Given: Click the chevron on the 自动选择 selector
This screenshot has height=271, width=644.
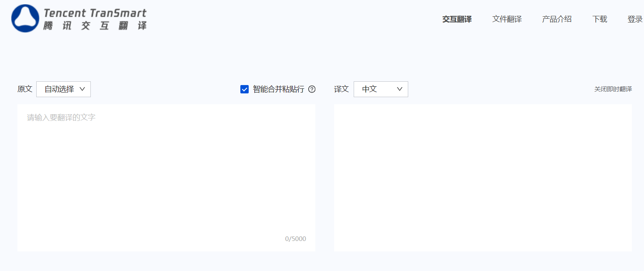Looking at the screenshot, I should point(82,89).
